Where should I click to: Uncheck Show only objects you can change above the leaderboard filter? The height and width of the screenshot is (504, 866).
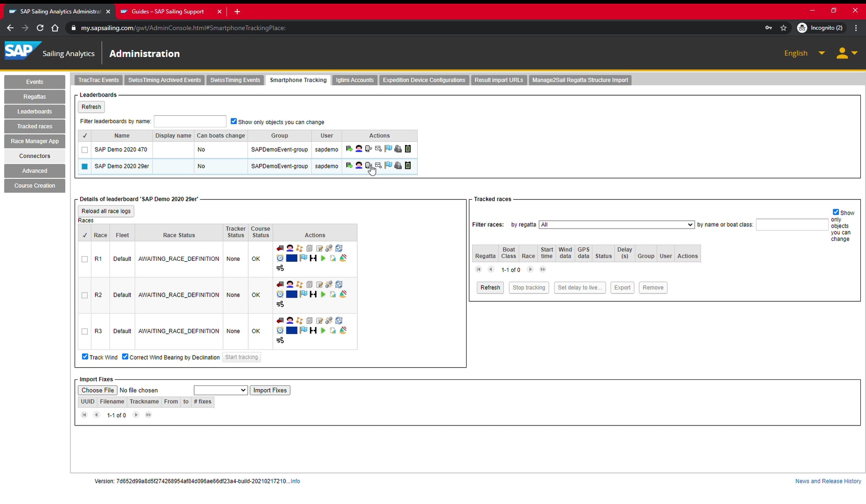(x=233, y=121)
